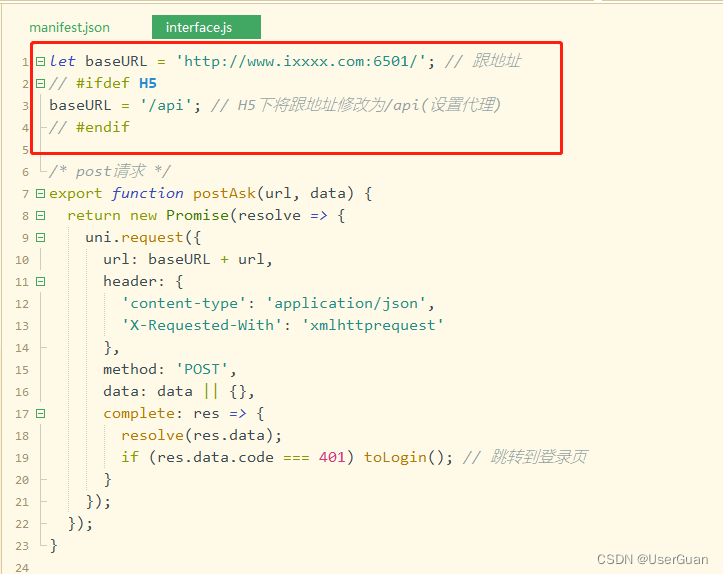Switch to the manifest.json tab
Viewport: 723px width, 574px height.
70,28
